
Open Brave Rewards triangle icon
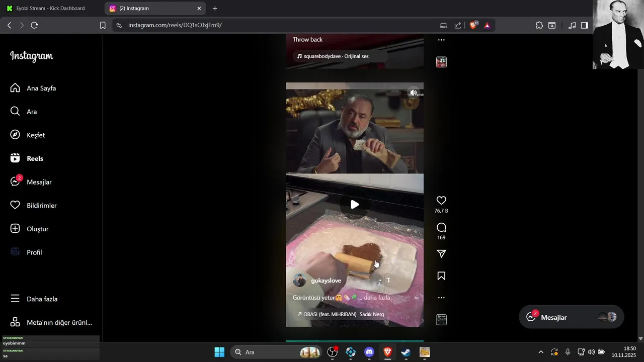tap(487, 25)
